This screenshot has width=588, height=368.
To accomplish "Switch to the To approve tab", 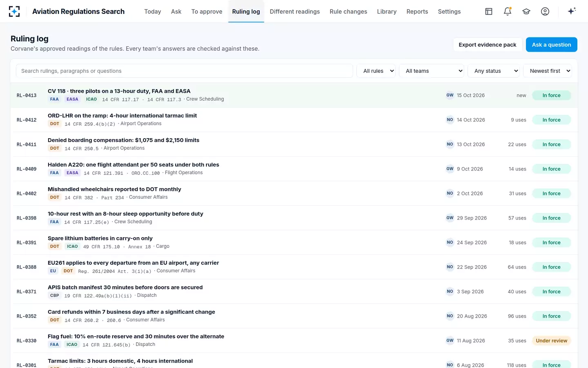I will point(207,11).
